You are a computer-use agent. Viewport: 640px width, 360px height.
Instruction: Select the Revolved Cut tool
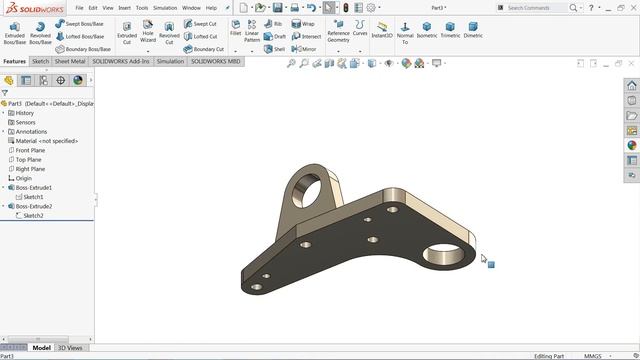pyautogui.click(x=169, y=33)
